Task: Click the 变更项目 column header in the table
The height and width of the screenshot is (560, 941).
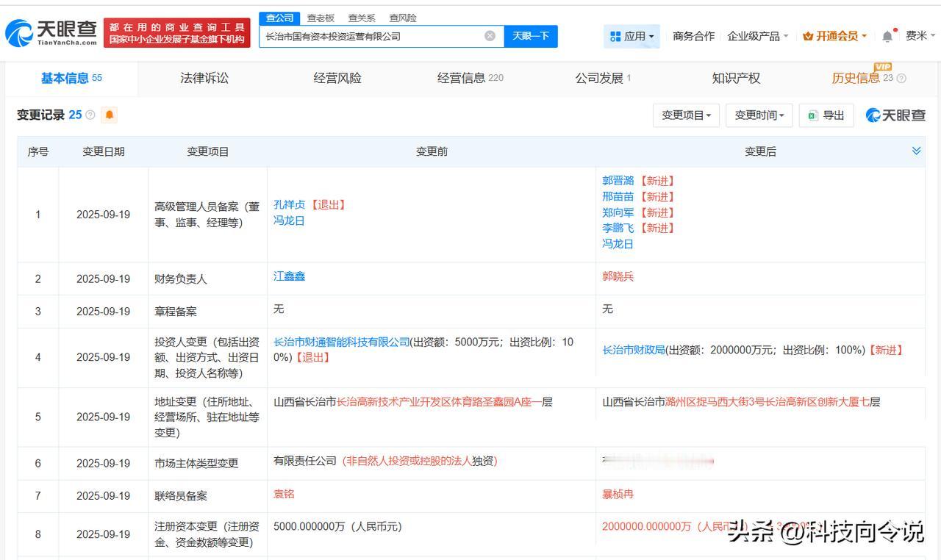Action: tap(208, 151)
